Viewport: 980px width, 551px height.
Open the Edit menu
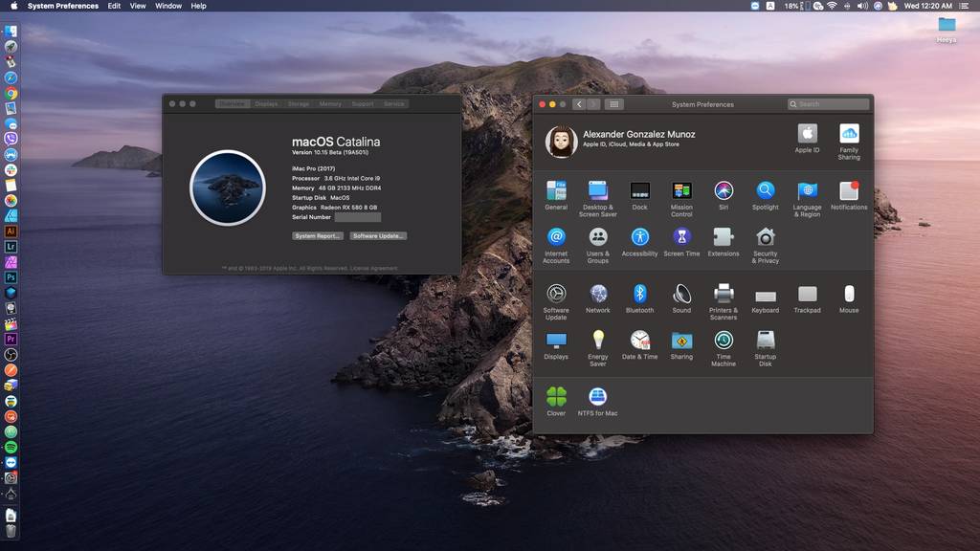[114, 6]
